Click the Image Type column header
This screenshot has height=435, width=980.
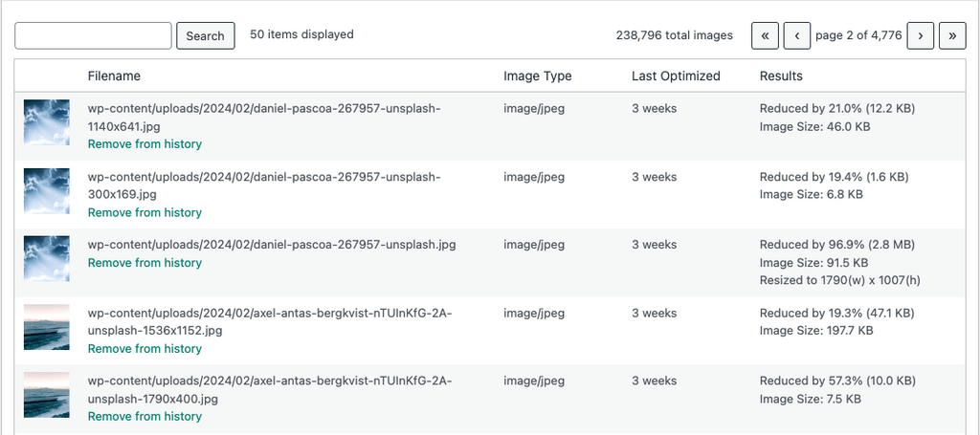coord(537,76)
